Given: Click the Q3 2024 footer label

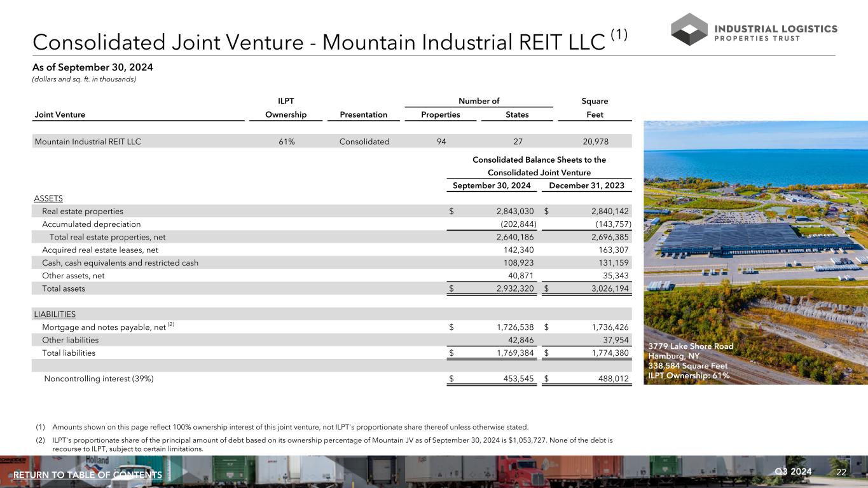Looking at the screenshot, I should 794,471.
